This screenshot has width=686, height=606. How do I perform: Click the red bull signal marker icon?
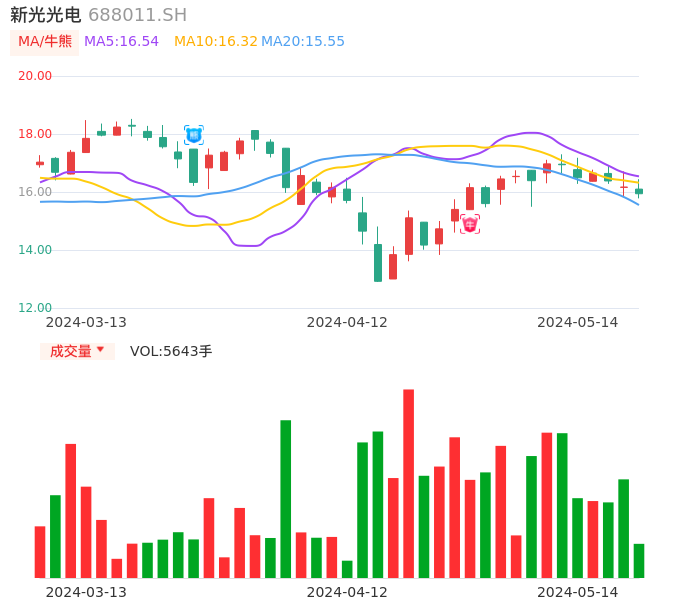pos(470,225)
